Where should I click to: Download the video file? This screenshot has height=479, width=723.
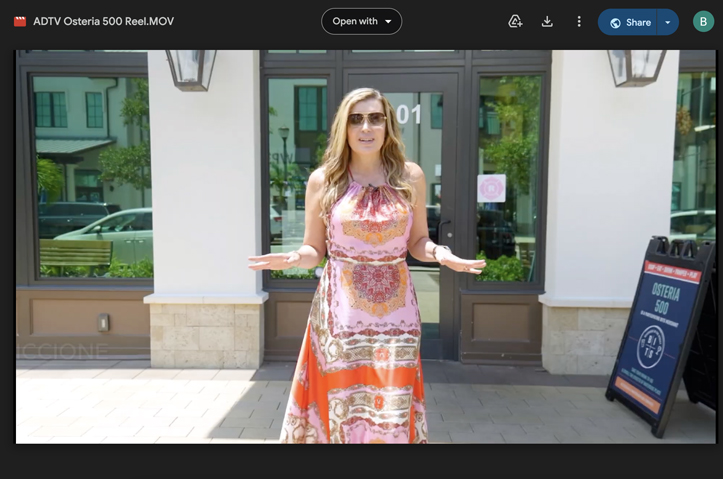[x=547, y=22]
